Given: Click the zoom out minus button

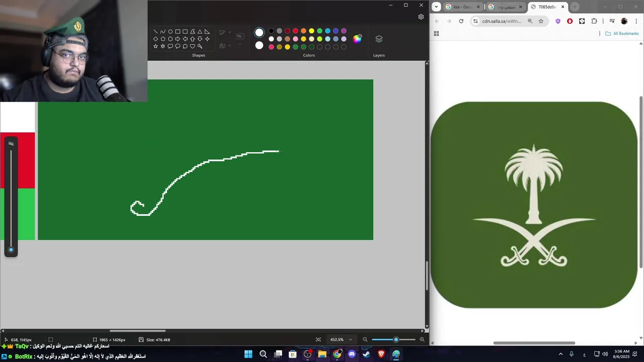Looking at the screenshot, I should click(365, 339).
